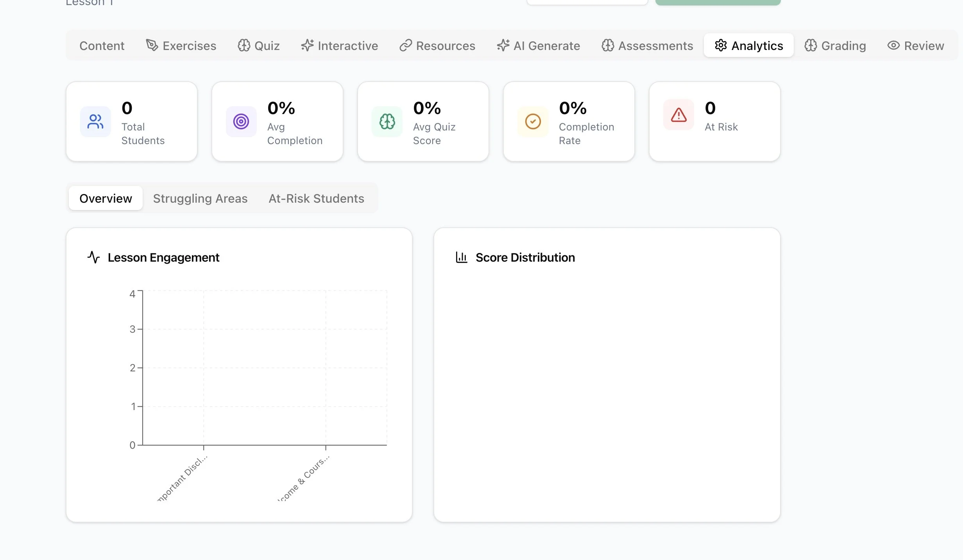Open the Content tab
Screen dimensions: 963x560
point(102,46)
